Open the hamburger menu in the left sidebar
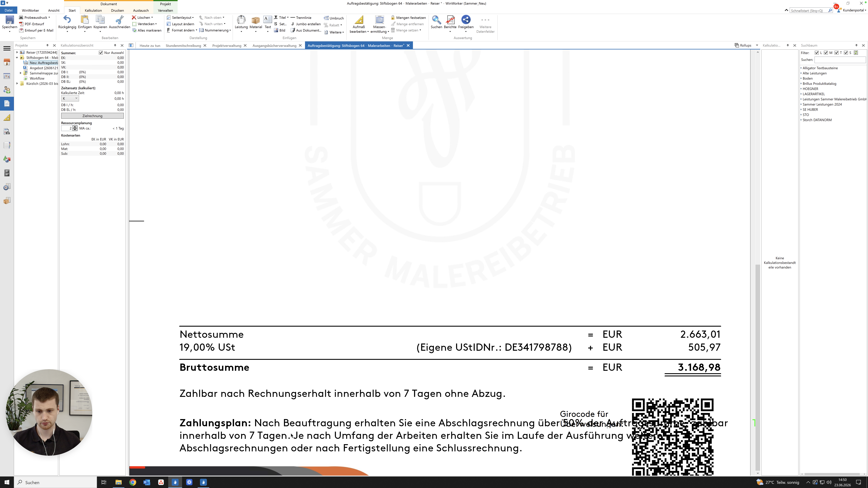The image size is (868, 488). (7, 48)
